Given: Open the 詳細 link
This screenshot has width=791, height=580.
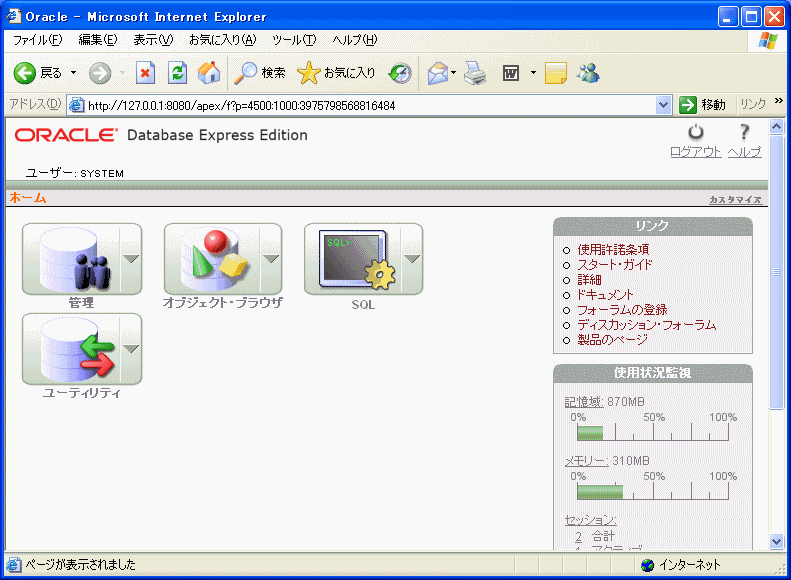Looking at the screenshot, I should (589, 279).
